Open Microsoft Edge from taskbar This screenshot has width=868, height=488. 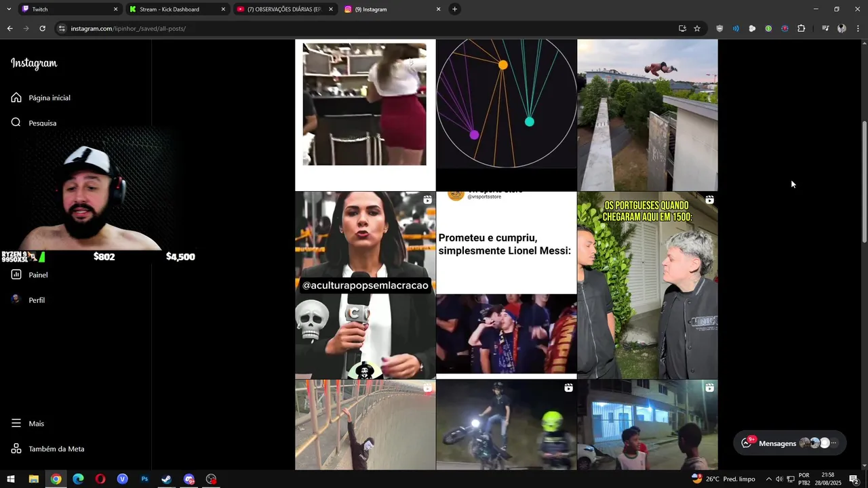(x=78, y=479)
